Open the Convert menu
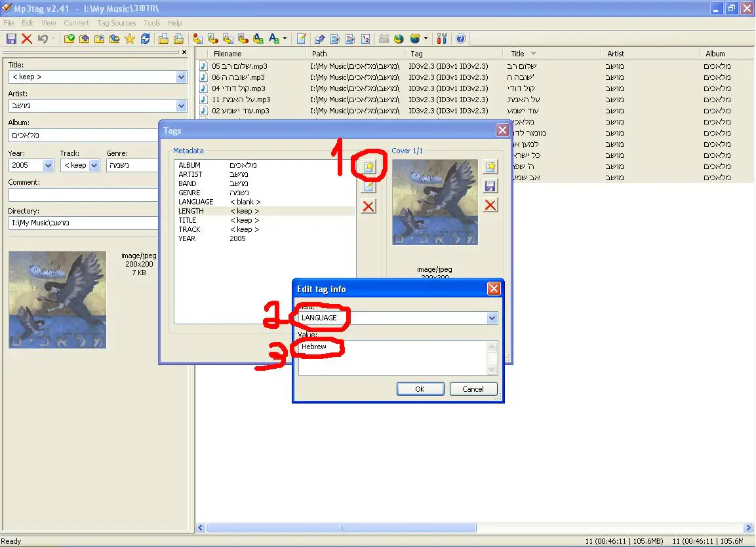 [76, 23]
